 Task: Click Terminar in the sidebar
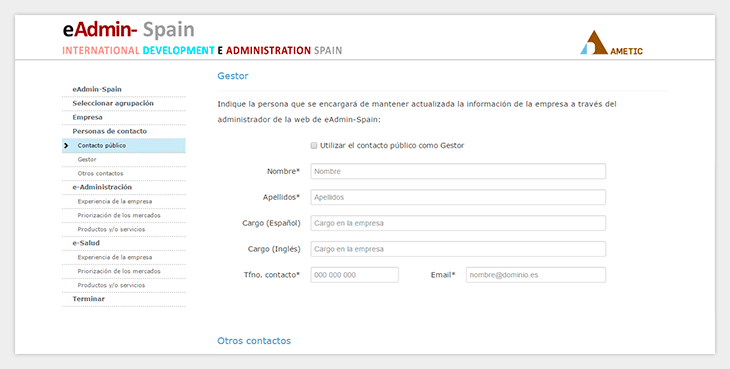88,299
